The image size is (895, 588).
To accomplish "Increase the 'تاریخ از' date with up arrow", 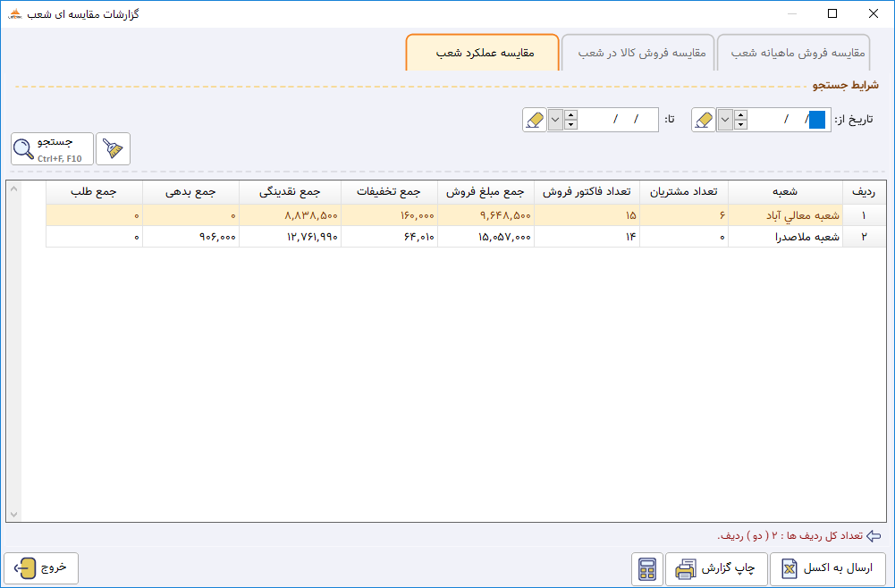I will [x=741, y=114].
